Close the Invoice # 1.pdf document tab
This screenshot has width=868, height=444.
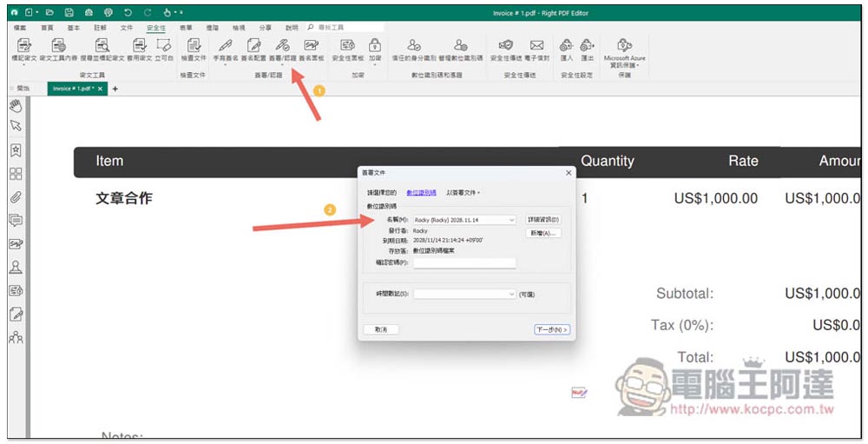(100, 89)
